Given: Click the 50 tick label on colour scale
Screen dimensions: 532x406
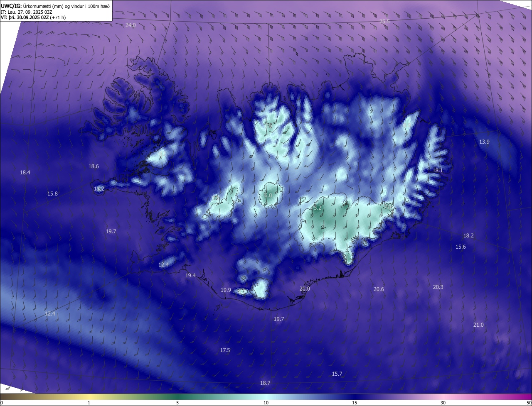Looking at the screenshot, I should point(529,403).
